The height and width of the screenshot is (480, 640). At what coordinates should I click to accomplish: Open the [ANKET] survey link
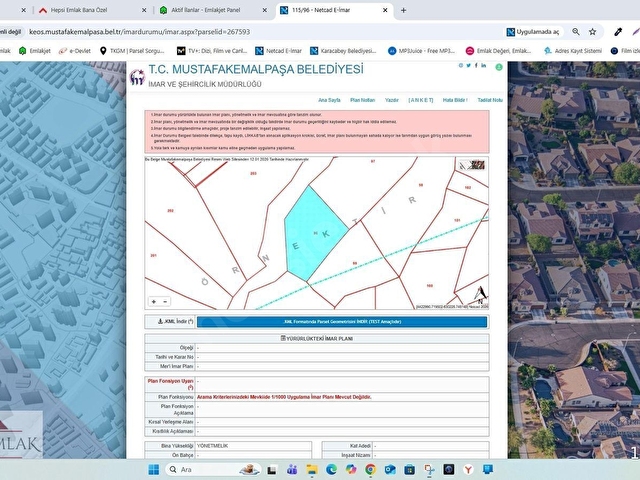coord(420,100)
